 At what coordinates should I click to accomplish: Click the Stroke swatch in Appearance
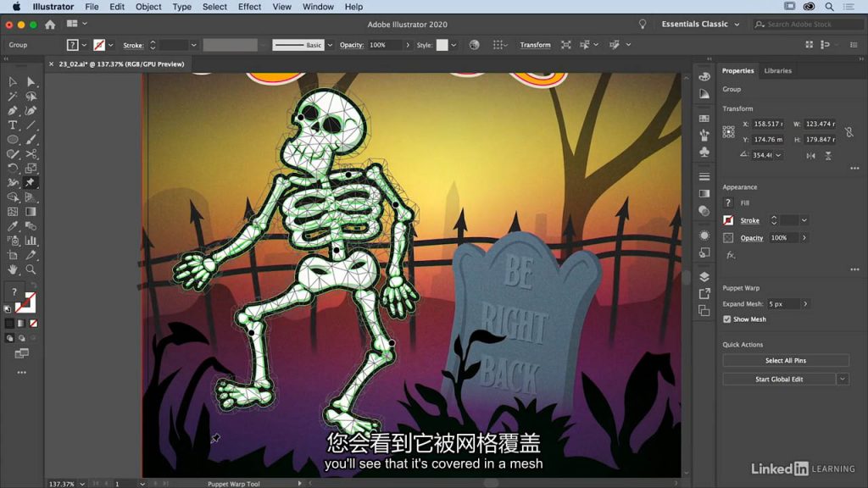click(728, 220)
